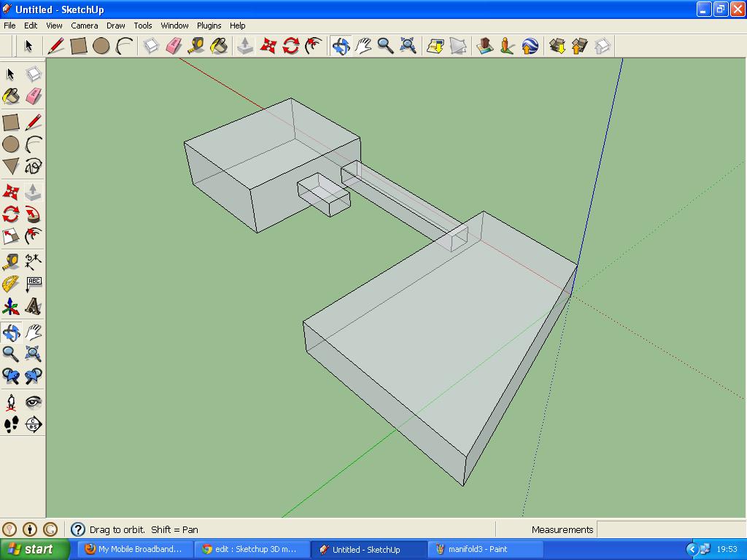Click the status bar help question mark
This screenshot has width=747, height=560.
pos(77,529)
